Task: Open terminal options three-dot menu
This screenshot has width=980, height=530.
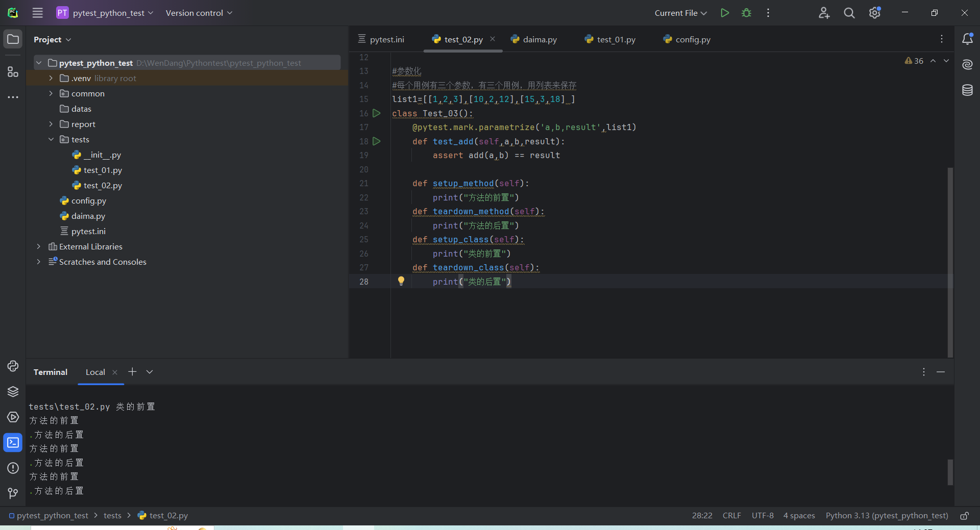Action: click(x=924, y=372)
